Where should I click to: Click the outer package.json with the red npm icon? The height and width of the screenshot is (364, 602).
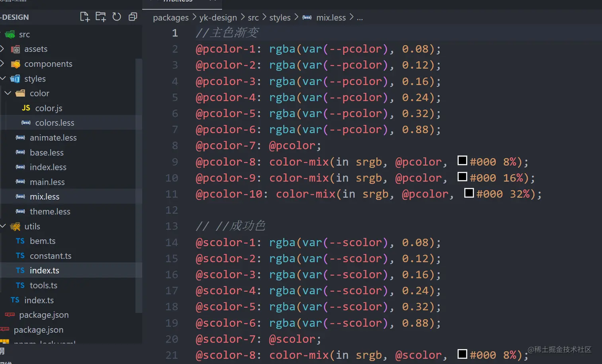[x=38, y=330]
